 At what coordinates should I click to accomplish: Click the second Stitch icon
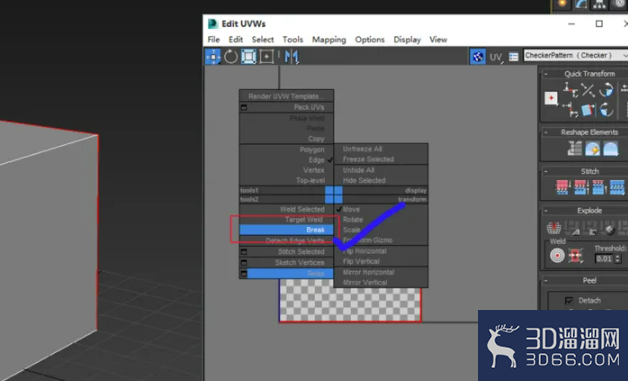(x=580, y=187)
